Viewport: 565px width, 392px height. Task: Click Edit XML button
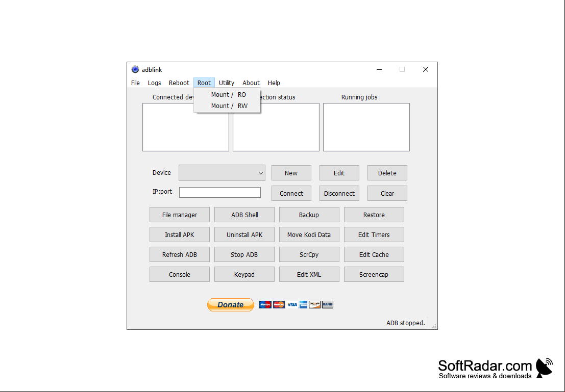pyautogui.click(x=309, y=274)
